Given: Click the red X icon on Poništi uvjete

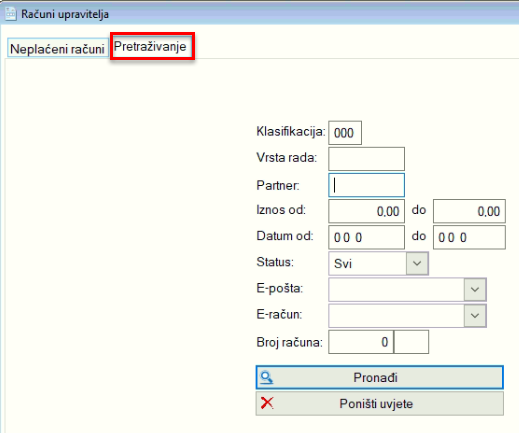Looking at the screenshot, I should coord(267,403).
